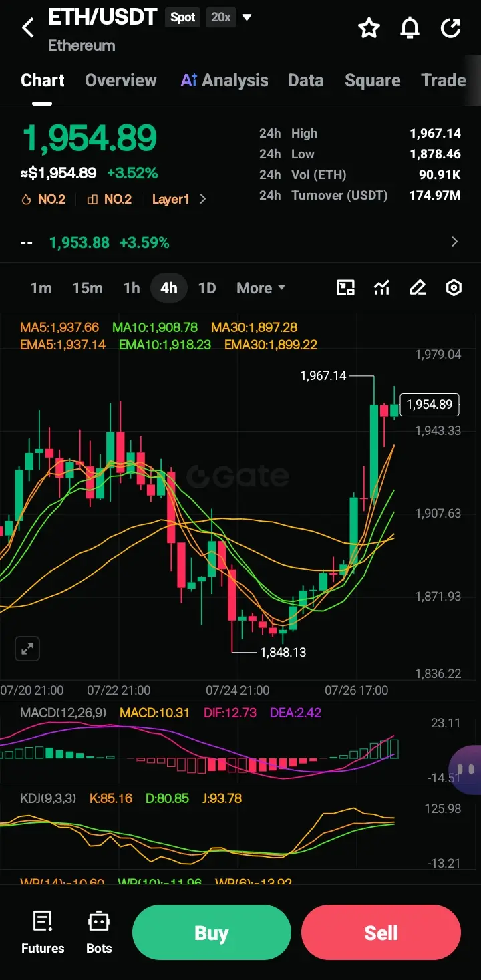Tap the 24h High value 1,967.14
The height and width of the screenshot is (980, 481).
[x=435, y=134]
